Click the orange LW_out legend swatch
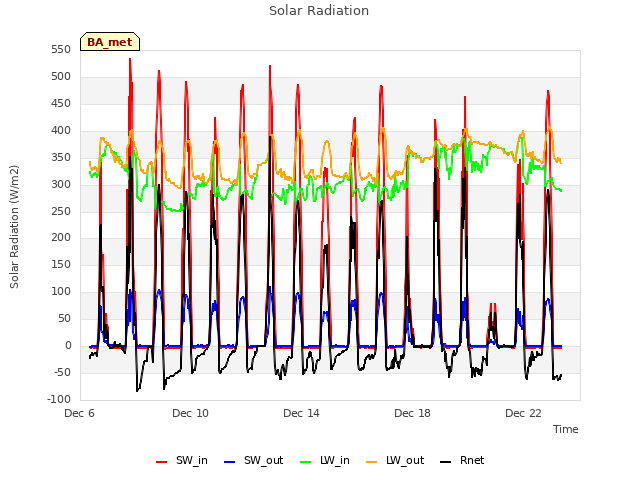 (372, 462)
